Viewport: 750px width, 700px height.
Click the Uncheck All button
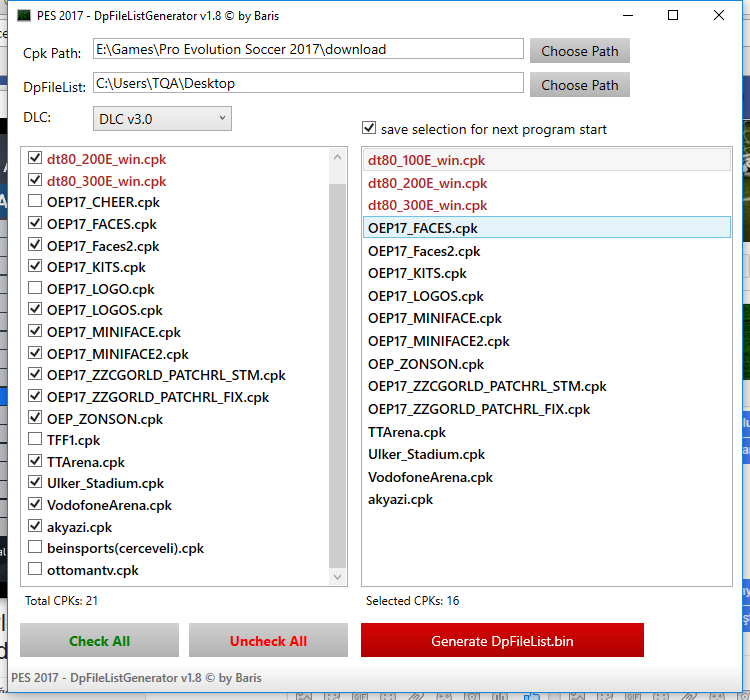pos(268,640)
